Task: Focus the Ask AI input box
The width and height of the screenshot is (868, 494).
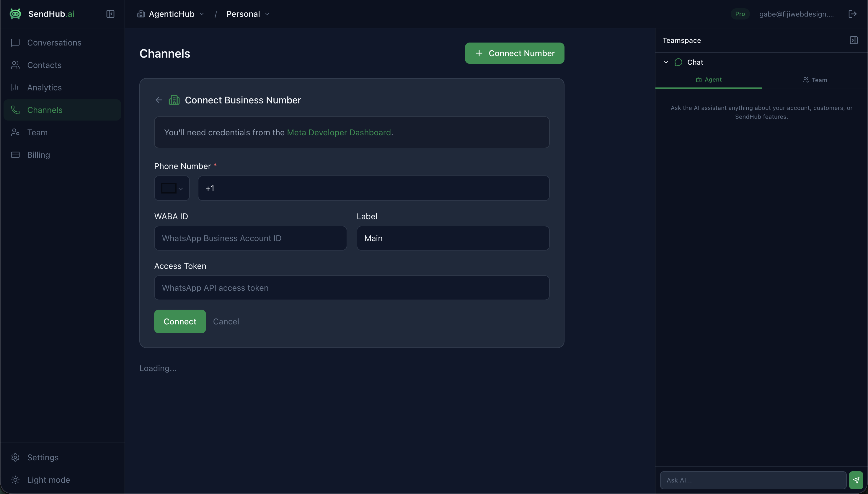Action: 753,480
